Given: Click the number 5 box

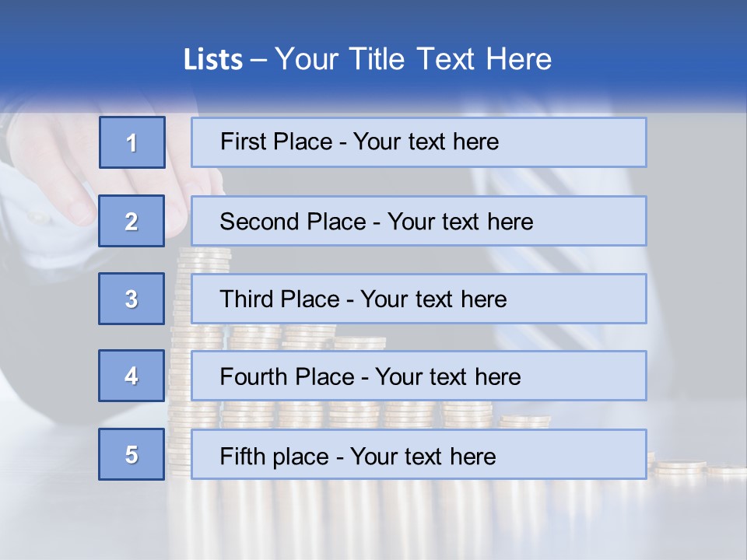Looking at the screenshot, I should click(x=132, y=454).
